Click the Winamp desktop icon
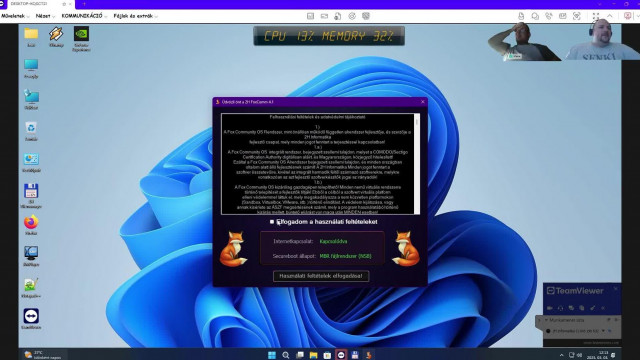 coord(56,37)
